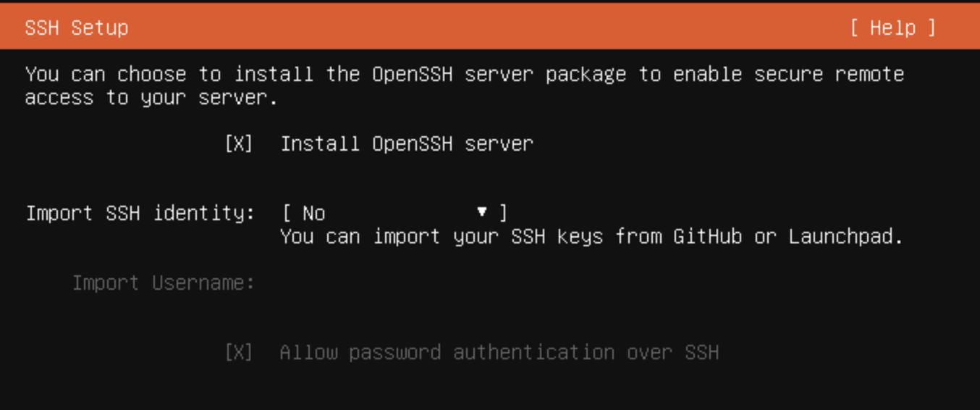This screenshot has width=980, height=410.
Task: Click the greyed 'Import Username:' label
Action: pyautogui.click(x=164, y=283)
